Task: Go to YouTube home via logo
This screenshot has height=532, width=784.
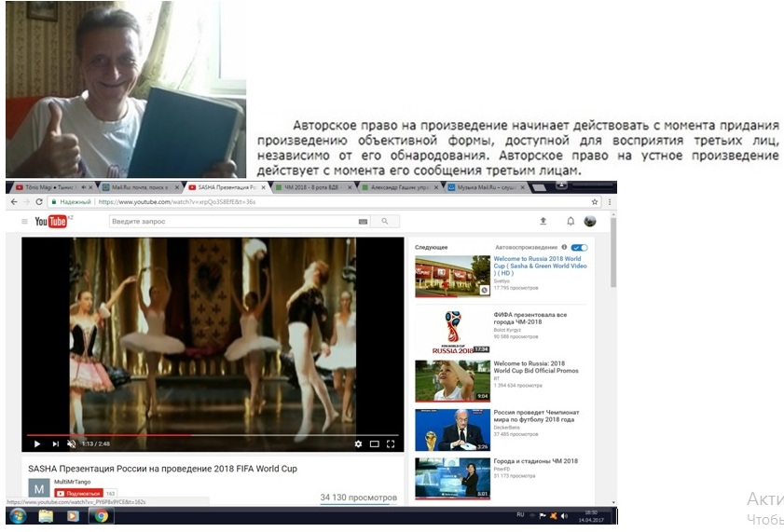Action: pyautogui.click(x=51, y=221)
